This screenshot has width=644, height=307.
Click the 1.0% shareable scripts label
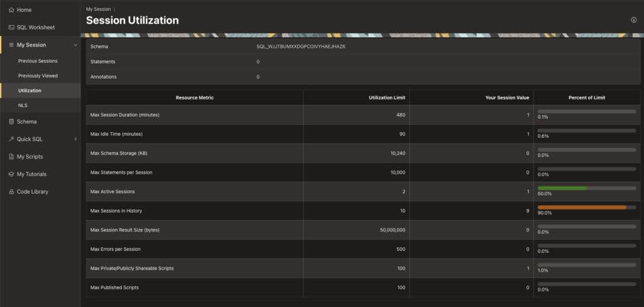(x=543, y=271)
